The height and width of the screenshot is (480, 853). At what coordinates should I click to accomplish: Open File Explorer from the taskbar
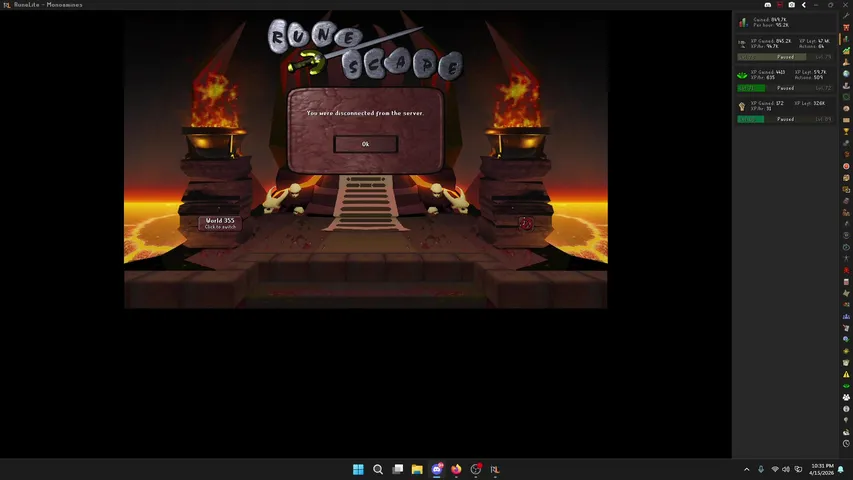417,469
